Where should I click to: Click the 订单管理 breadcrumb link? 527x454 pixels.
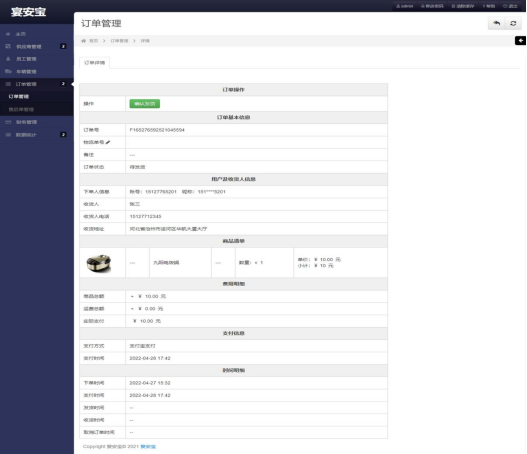point(119,41)
